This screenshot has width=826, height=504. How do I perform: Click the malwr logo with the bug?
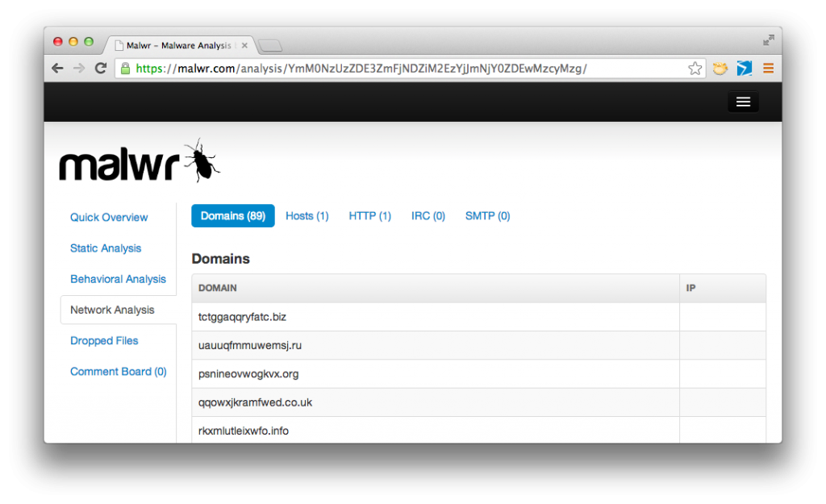pyautogui.click(x=140, y=161)
